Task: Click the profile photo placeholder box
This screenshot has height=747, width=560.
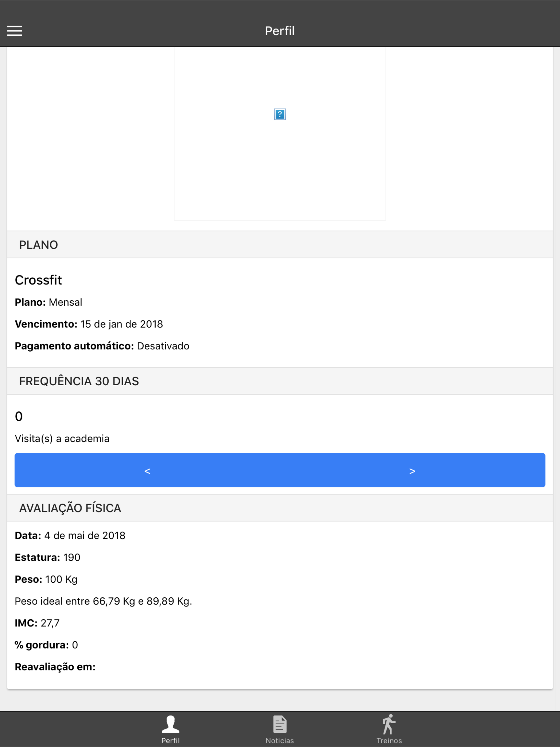Action: click(x=280, y=133)
